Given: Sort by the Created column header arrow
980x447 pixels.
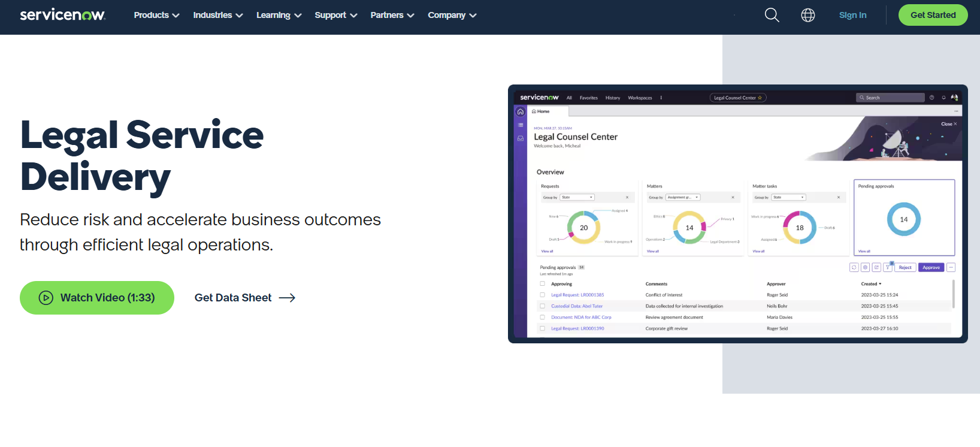Looking at the screenshot, I should point(880,284).
